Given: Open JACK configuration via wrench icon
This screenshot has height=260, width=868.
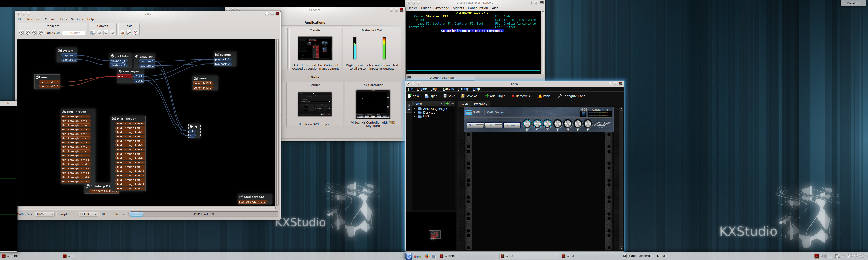Looking at the screenshot, I should 129,33.
